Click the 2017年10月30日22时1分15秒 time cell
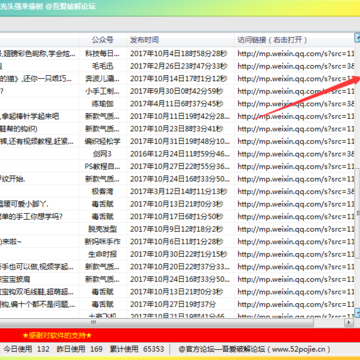 pyautogui.click(x=180, y=254)
